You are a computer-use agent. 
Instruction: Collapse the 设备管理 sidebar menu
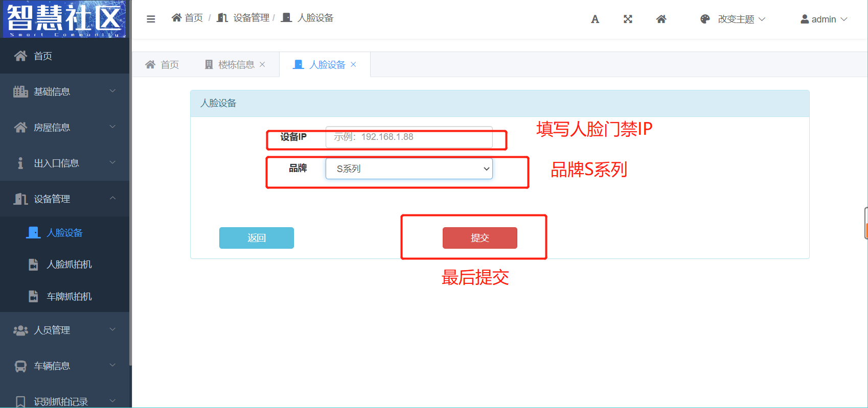64,199
